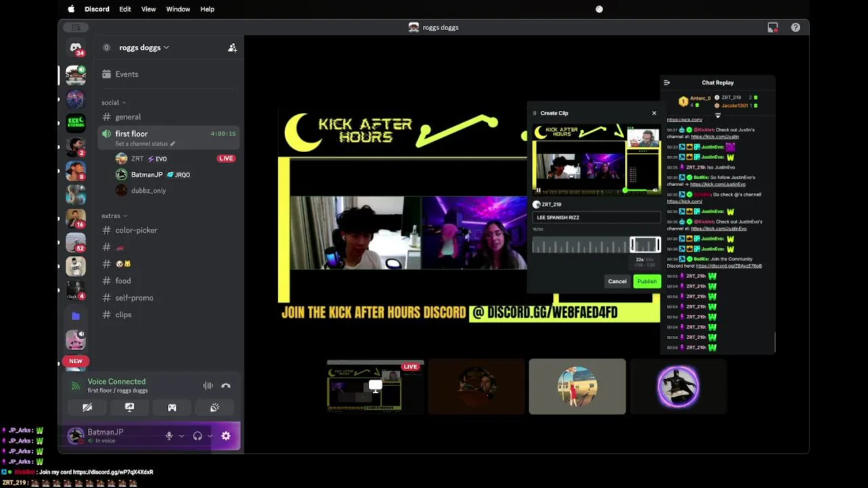Edit channel status pencil icon
Viewport: 868px width, 488px height.
click(x=172, y=144)
